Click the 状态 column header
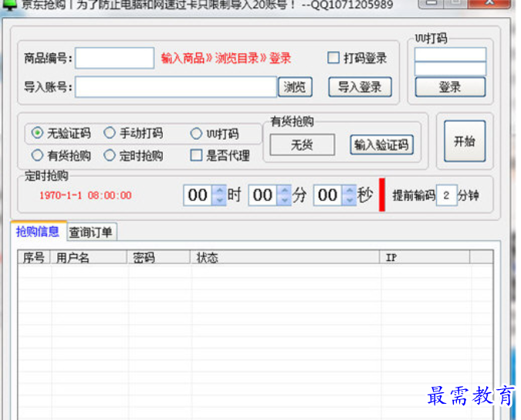The image size is (521, 420). click(x=285, y=258)
